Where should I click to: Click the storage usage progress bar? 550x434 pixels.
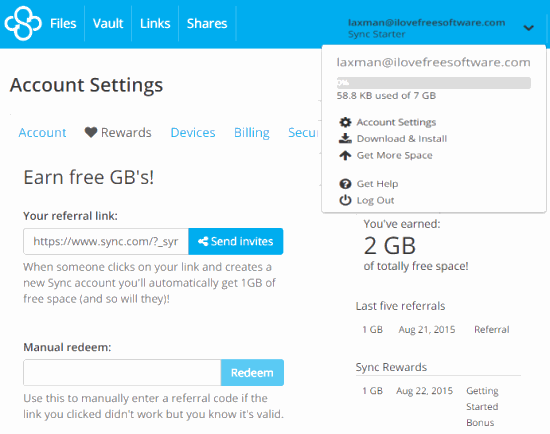click(x=434, y=83)
